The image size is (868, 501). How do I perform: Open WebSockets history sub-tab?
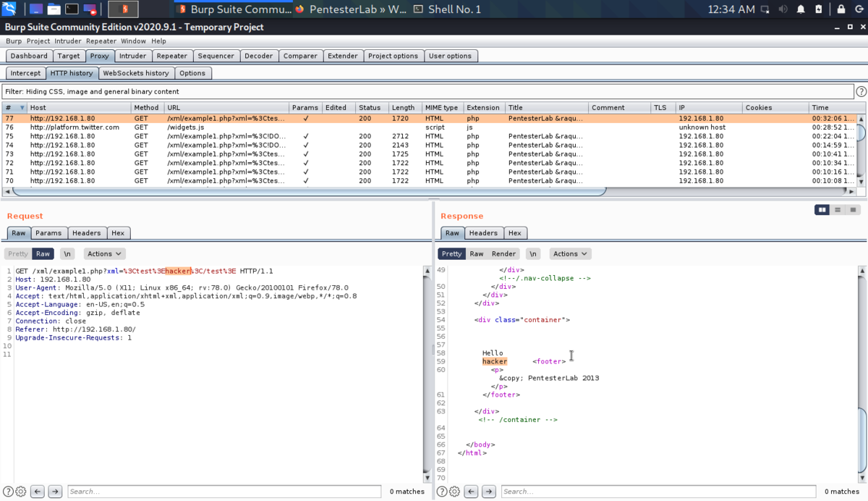click(135, 73)
